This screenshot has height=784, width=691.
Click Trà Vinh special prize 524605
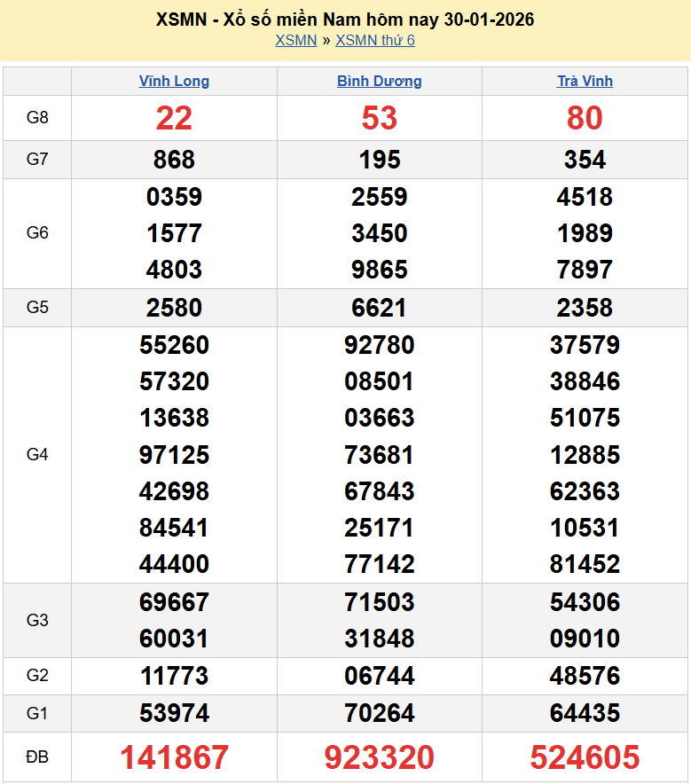585,757
